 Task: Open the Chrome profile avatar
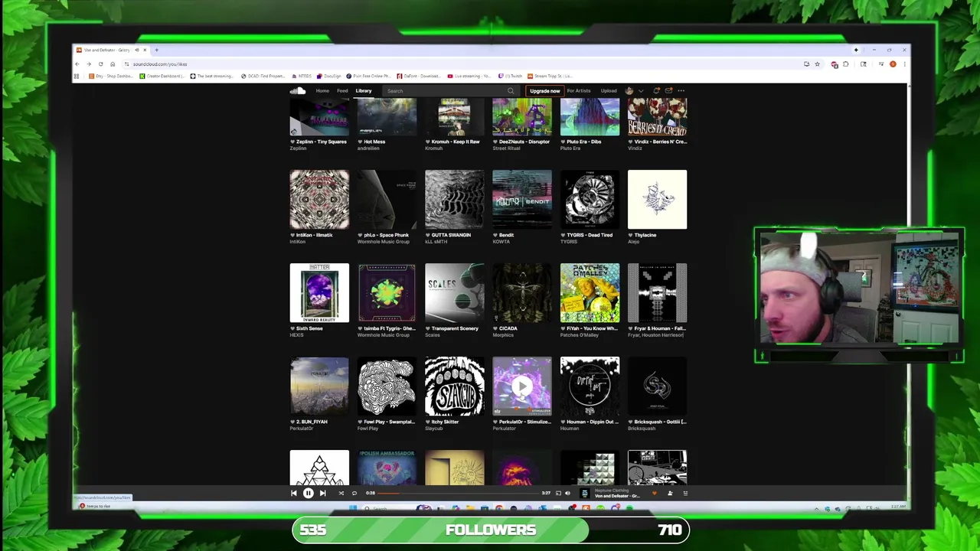(893, 64)
